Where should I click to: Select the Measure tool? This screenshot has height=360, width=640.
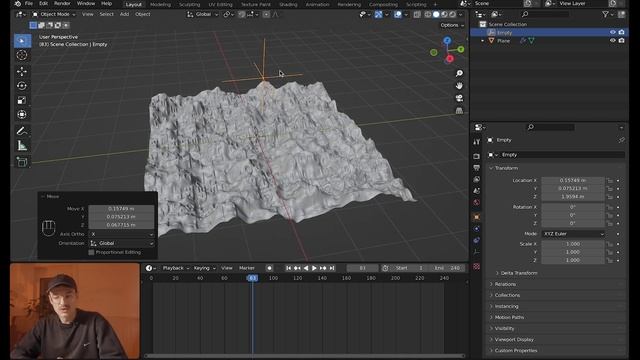click(22, 146)
